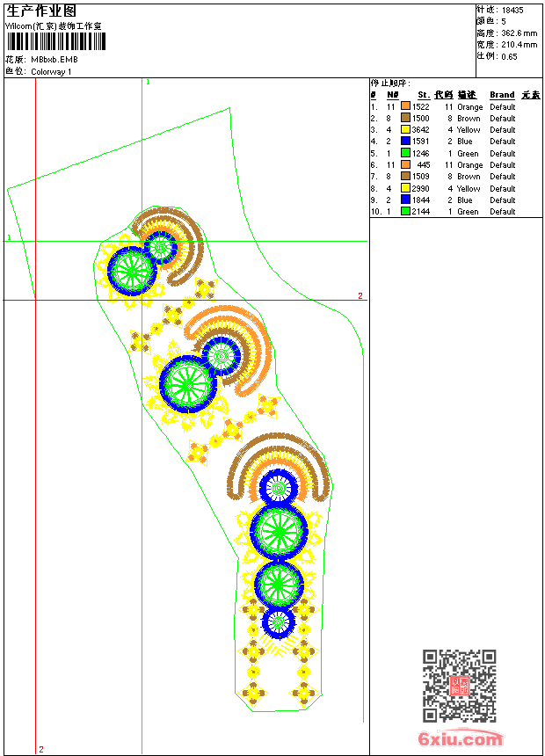Select the green swatch beside 1246

click(405, 153)
